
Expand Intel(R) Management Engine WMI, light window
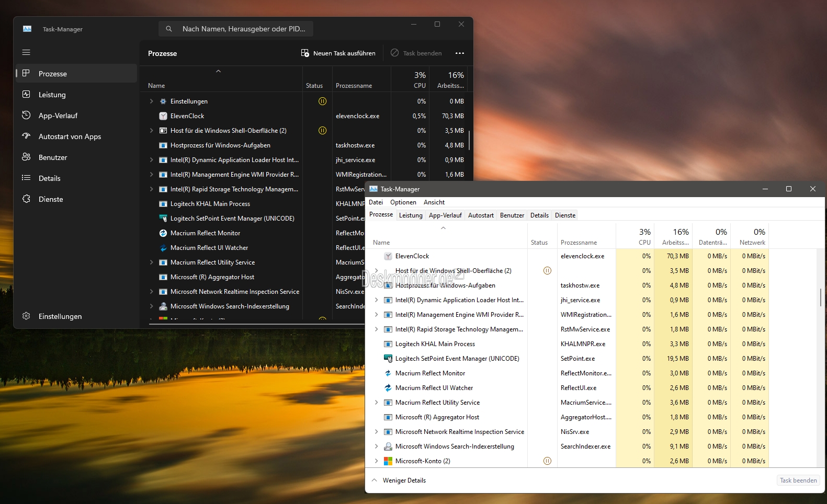(x=376, y=315)
